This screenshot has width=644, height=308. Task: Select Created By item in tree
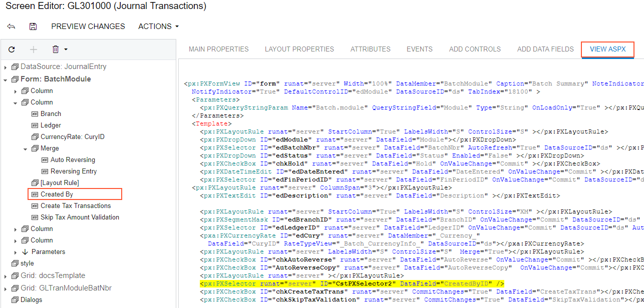pyautogui.click(x=57, y=194)
